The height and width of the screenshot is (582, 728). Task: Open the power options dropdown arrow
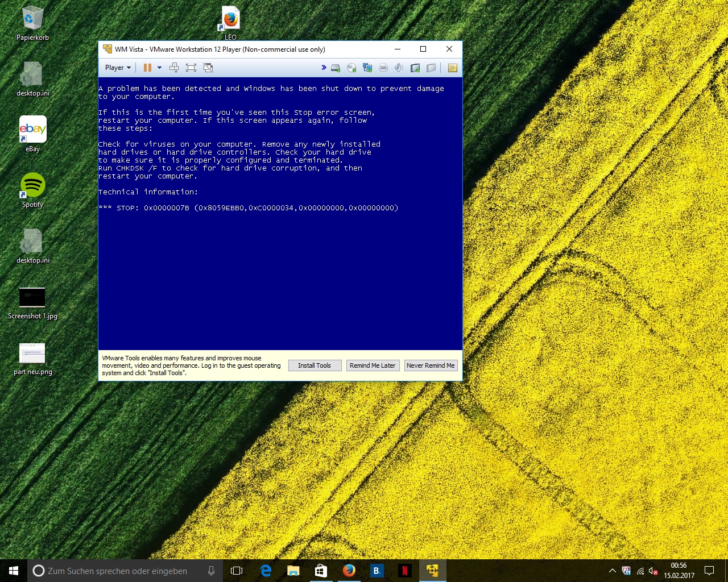tap(159, 68)
